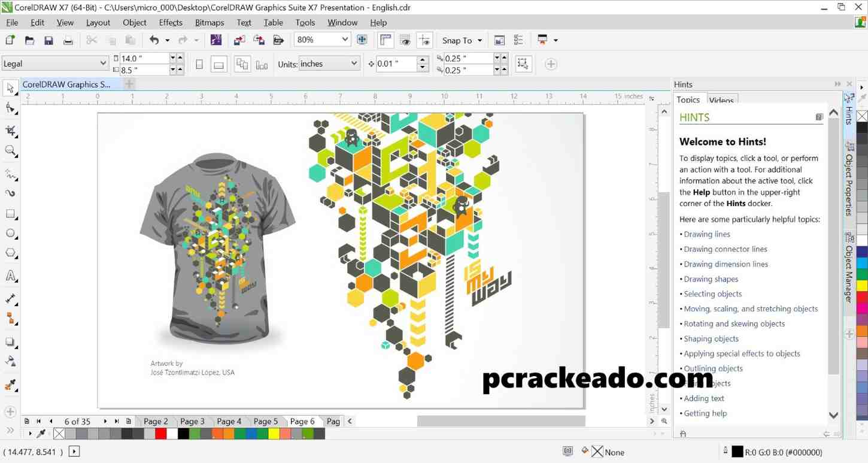The image size is (868, 463).
Task: Switch page to Landscape orientation
Action: tap(219, 65)
